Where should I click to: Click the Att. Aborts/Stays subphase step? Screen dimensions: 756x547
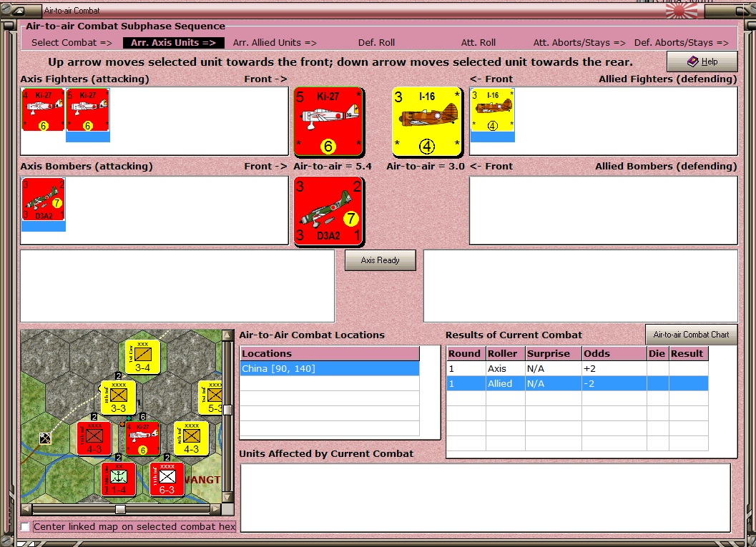coord(579,42)
